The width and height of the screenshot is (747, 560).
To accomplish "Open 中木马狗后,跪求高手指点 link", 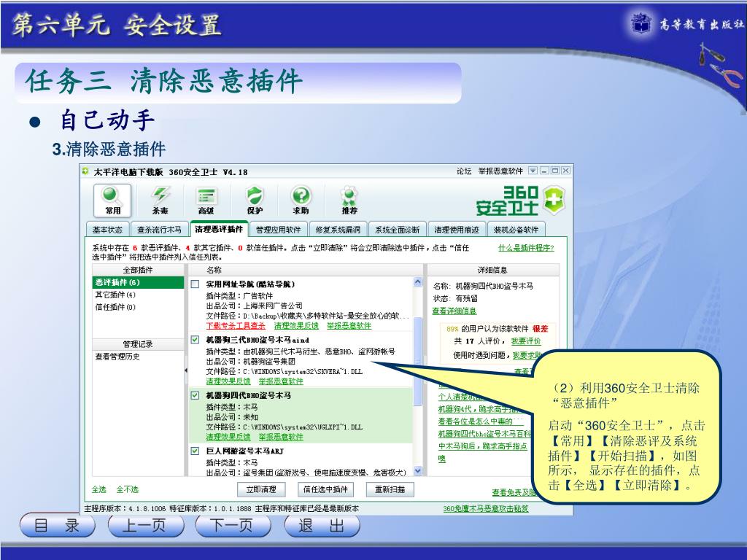I will [x=482, y=446].
